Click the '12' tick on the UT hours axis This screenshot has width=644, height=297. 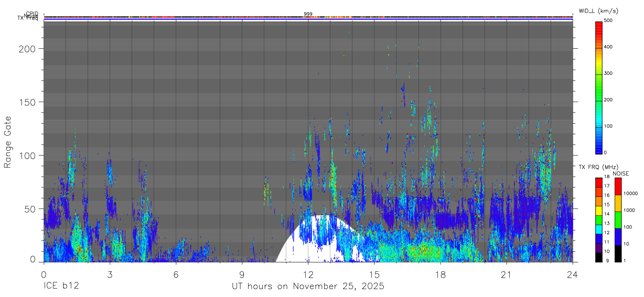(308, 274)
